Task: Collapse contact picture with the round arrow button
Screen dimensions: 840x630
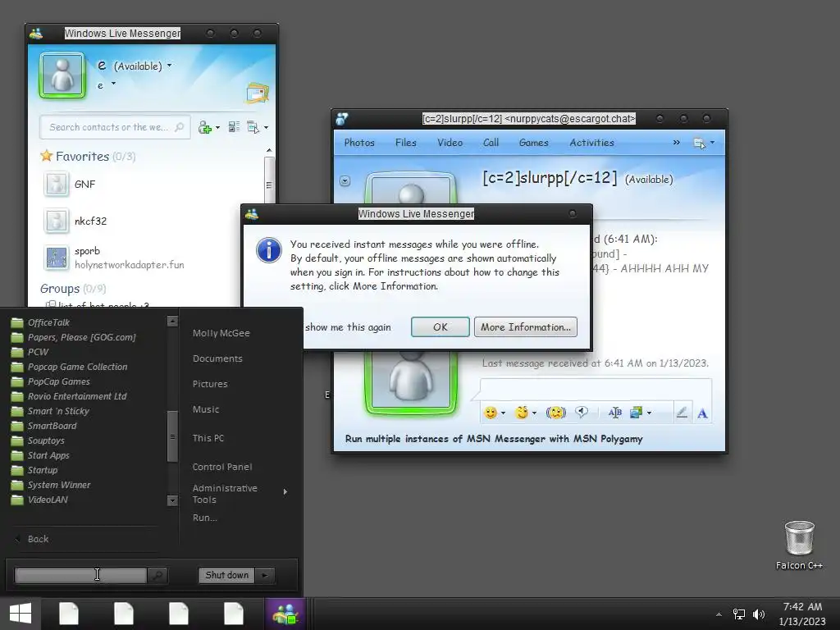Action: [345, 181]
